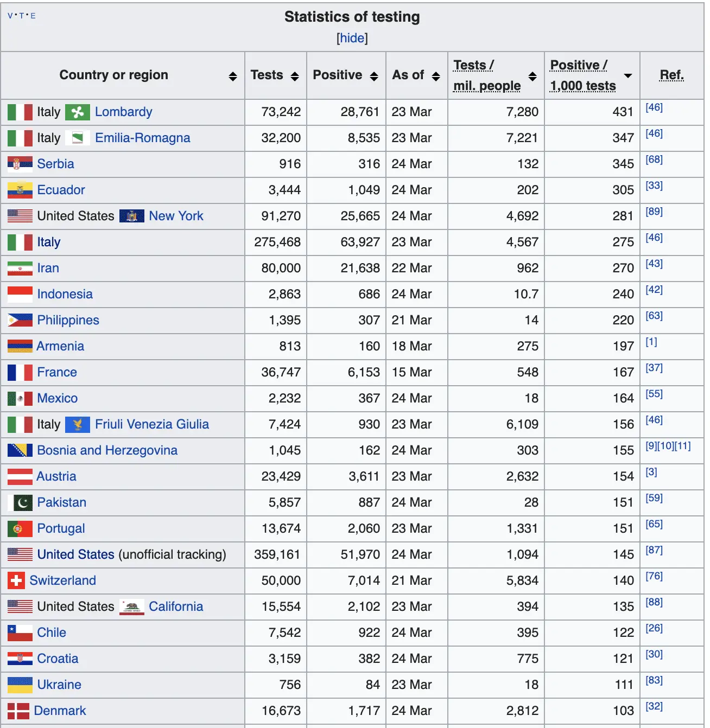This screenshot has width=710, height=728.
Task: Click the Lombardy region flag icon
Action: [x=77, y=112]
